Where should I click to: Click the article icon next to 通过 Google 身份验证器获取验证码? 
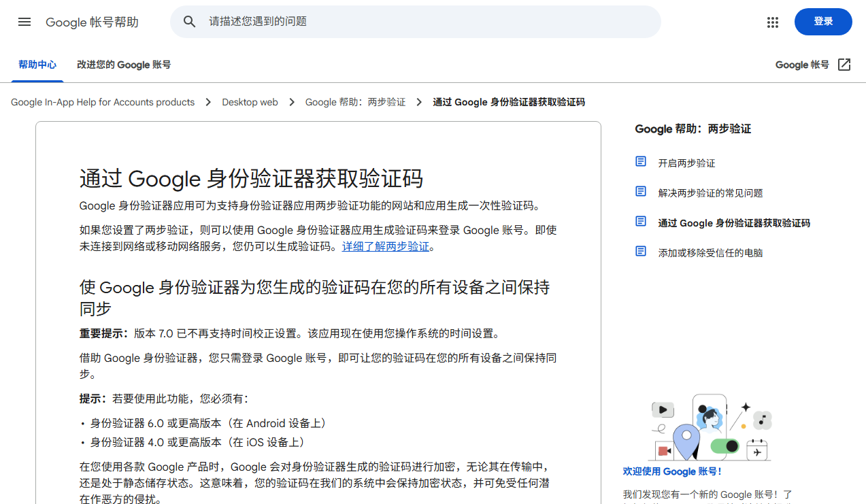pos(641,222)
